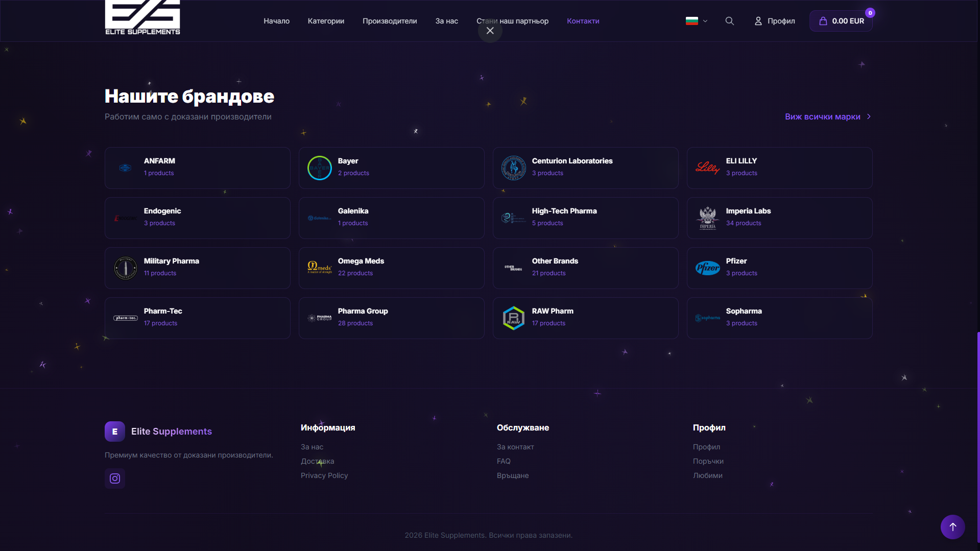
Task: Click the Профил link in header
Action: (x=781, y=21)
